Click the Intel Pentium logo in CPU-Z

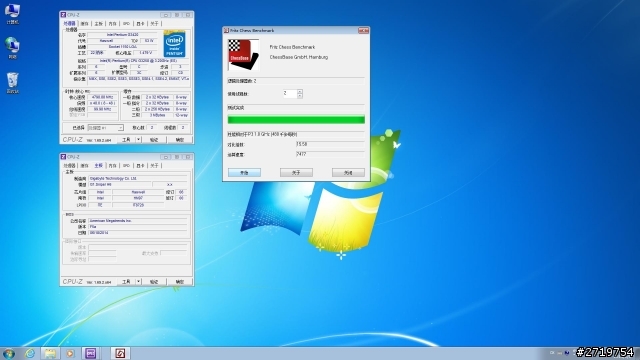pyautogui.click(x=175, y=44)
